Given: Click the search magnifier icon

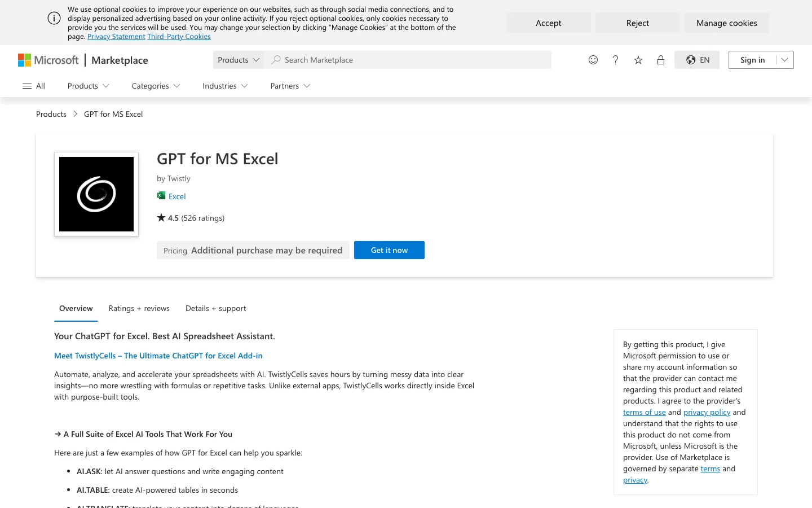Looking at the screenshot, I should point(276,60).
